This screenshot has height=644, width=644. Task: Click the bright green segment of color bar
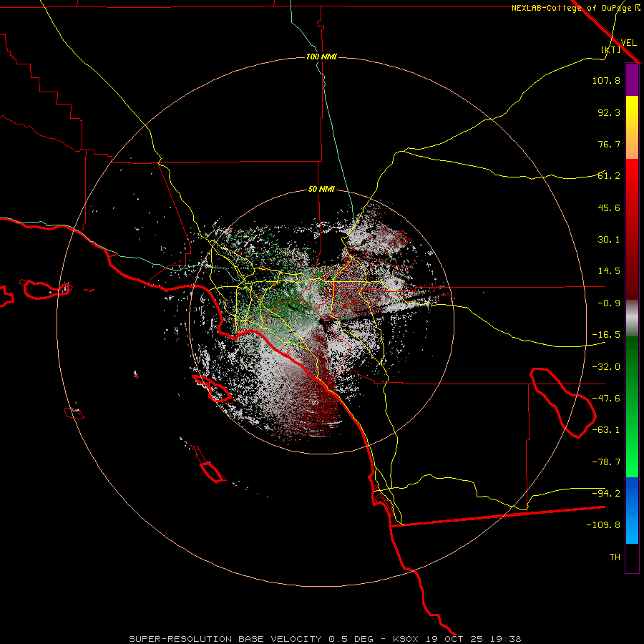(x=632, y=406)
